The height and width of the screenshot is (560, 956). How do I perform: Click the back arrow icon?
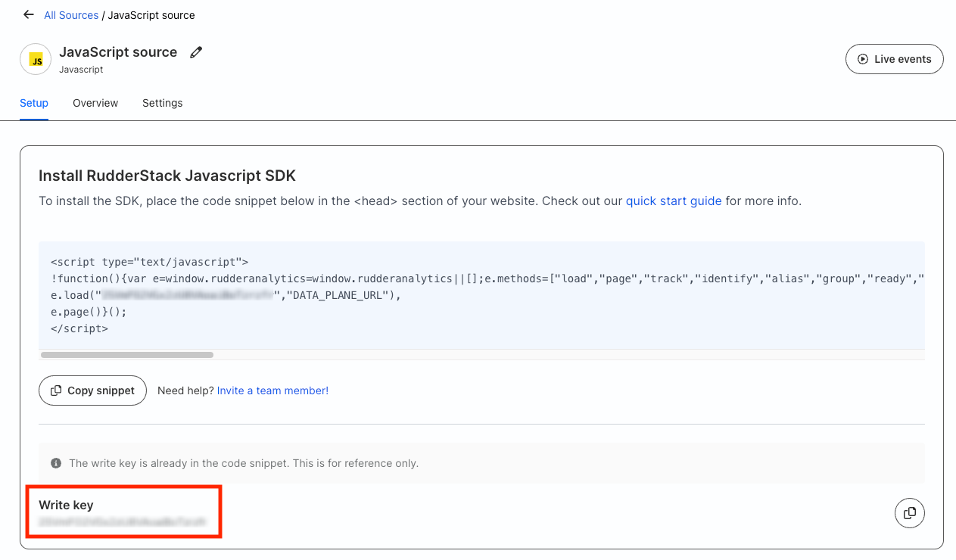coord(29,14)
